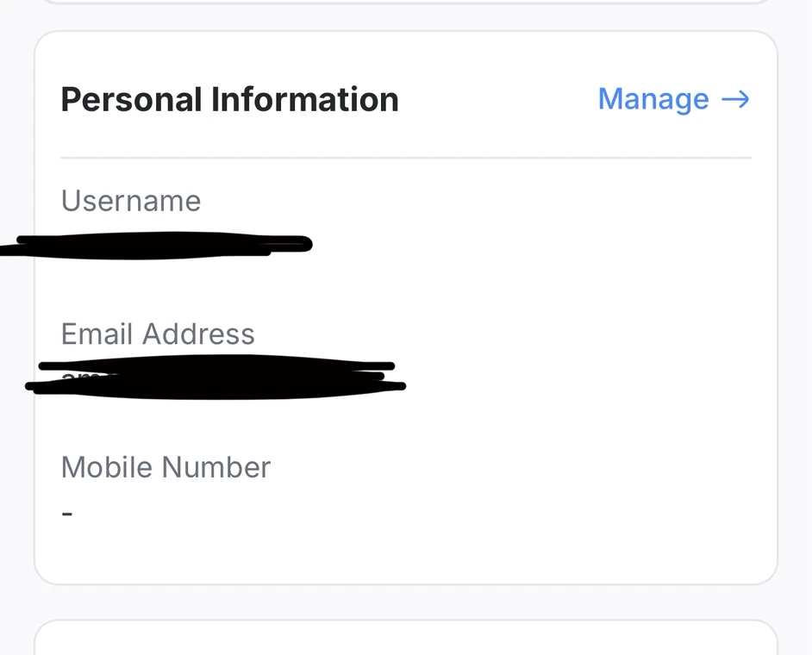This screenshot has height=655, width=812.
Task: Click the word "Information" in the heading
Action: tap(304, 100)
